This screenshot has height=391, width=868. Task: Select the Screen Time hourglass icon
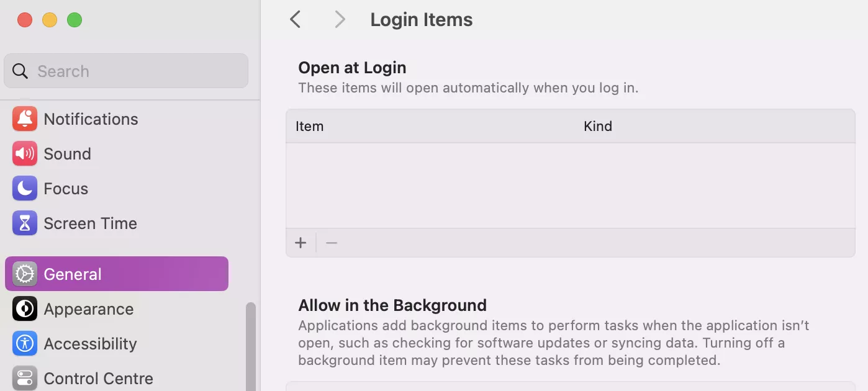[24, 223]
